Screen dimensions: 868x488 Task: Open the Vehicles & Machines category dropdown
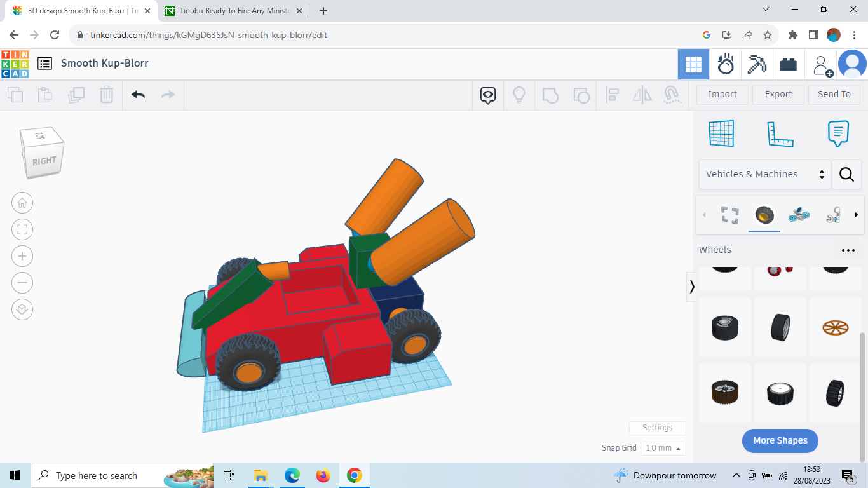[x=763, y=173]
